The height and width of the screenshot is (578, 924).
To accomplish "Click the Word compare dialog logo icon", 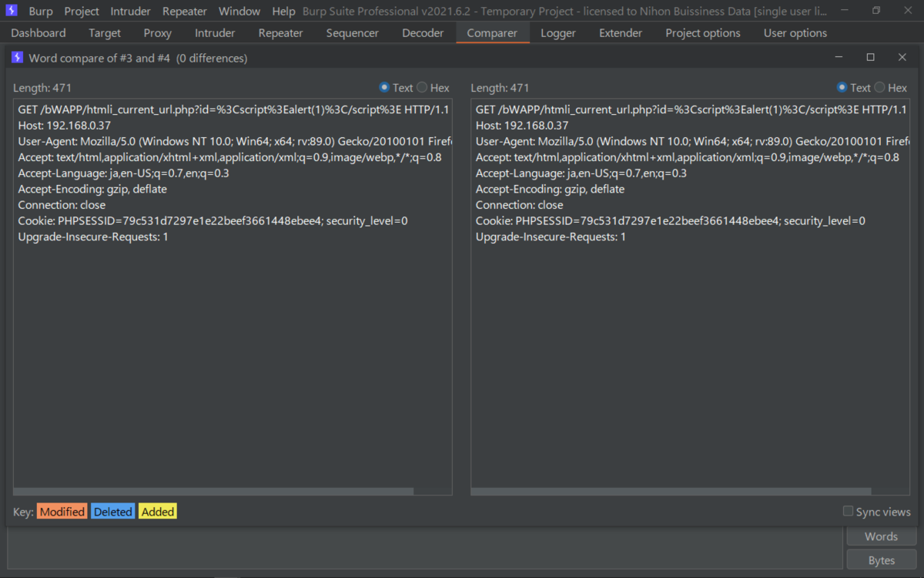I will [x=17, y=58].
